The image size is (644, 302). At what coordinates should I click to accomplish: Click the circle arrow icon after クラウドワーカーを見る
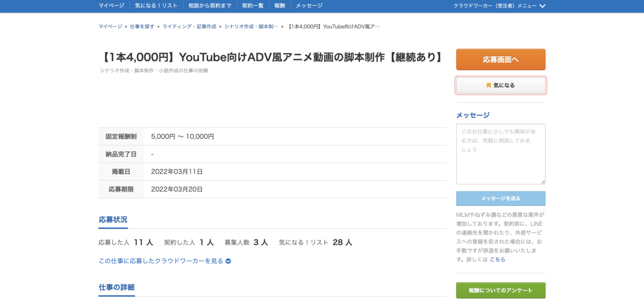[228, 261]
